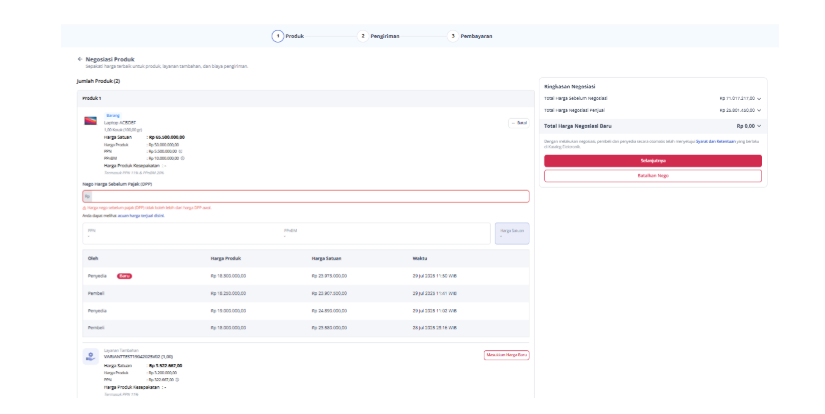Viewport: 825px width, 414px height.
Task: Expand Total Harga Negosiasi Baru chevron
Action: (x=759, y=126)
